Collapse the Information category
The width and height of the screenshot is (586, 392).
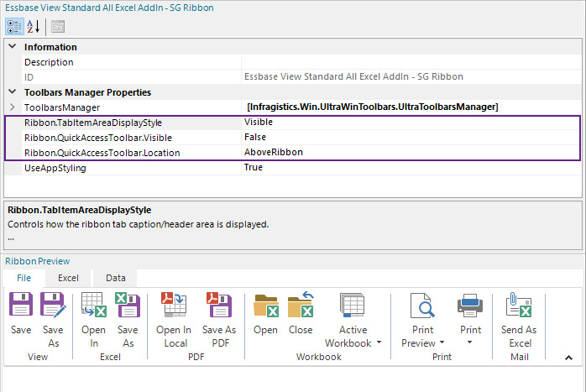click(13, 46)
